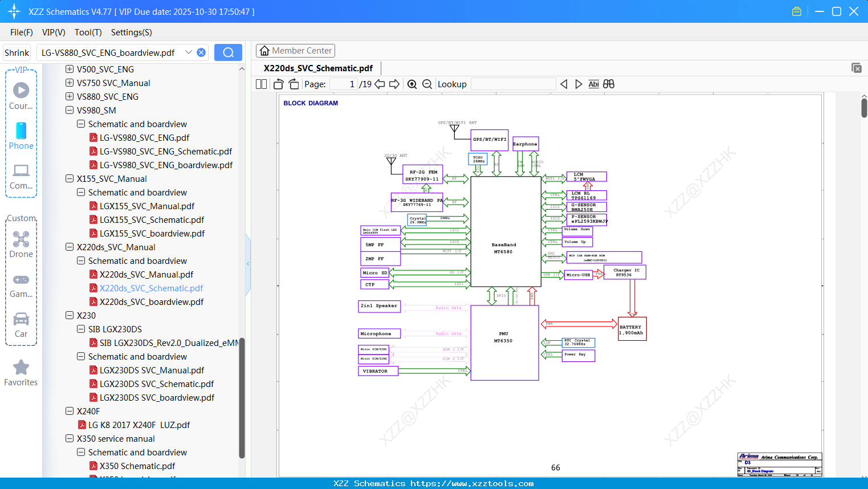Screen dimensions: 868x489
Task: Collapse the VS980_SM tree node
Action: (x=69, y=110)
